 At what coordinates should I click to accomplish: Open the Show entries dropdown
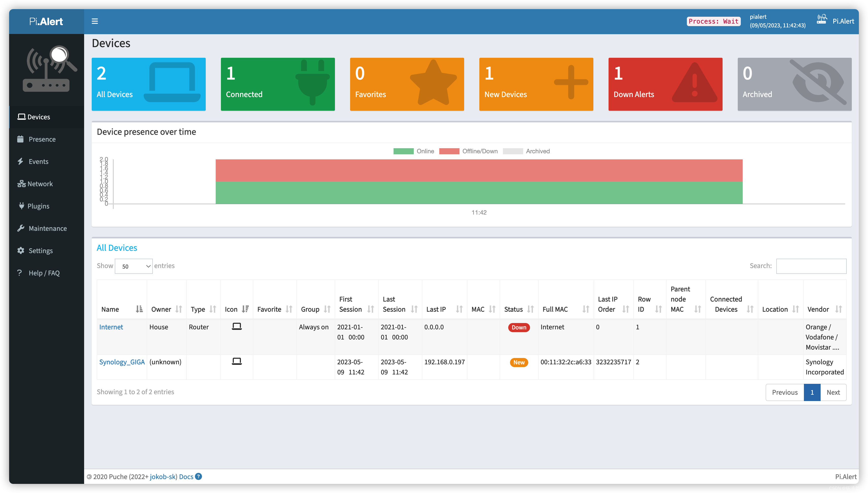pos(134,266)
